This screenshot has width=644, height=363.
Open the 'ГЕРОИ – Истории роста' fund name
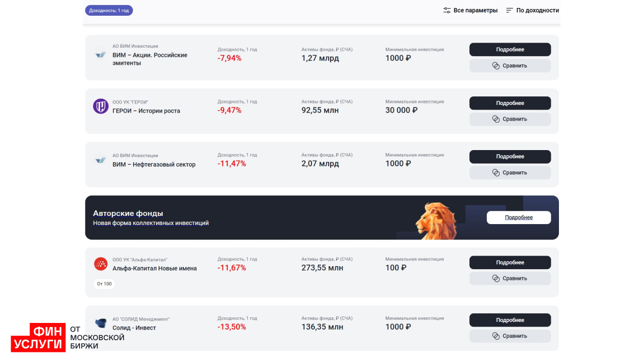point(146,111)
